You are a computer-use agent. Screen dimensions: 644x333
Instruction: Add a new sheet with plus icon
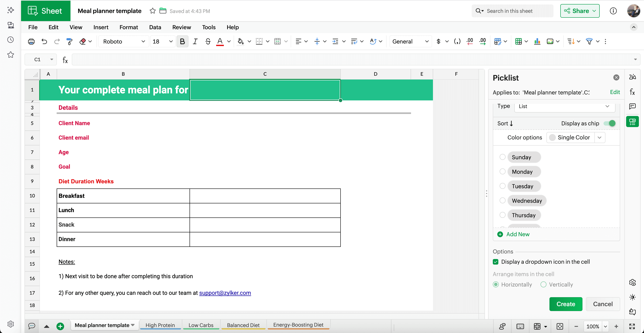point(60,326)
